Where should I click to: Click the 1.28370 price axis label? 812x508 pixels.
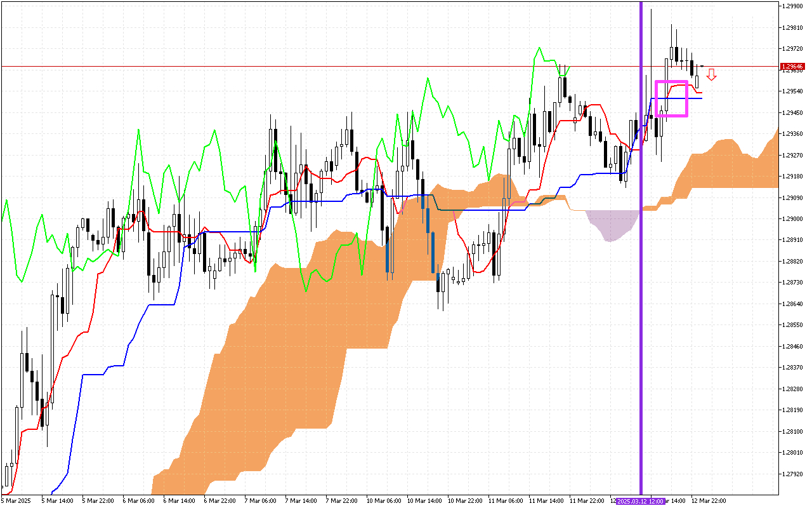793,367
